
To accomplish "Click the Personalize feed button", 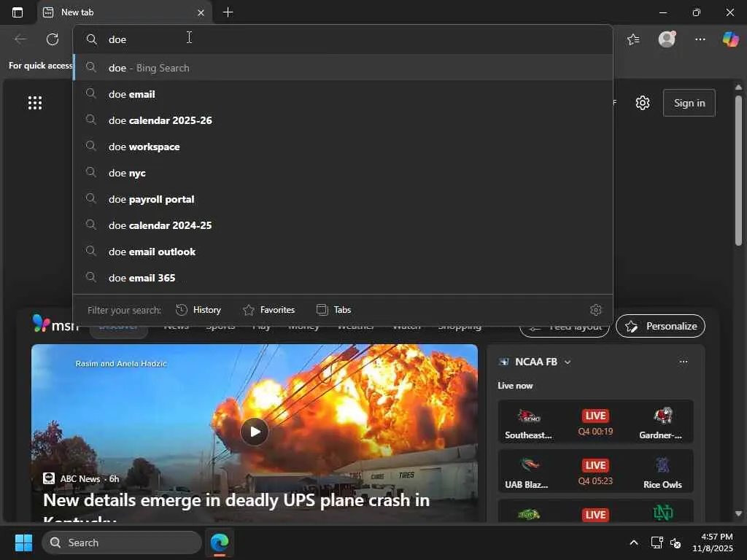I will pos(660,326).
